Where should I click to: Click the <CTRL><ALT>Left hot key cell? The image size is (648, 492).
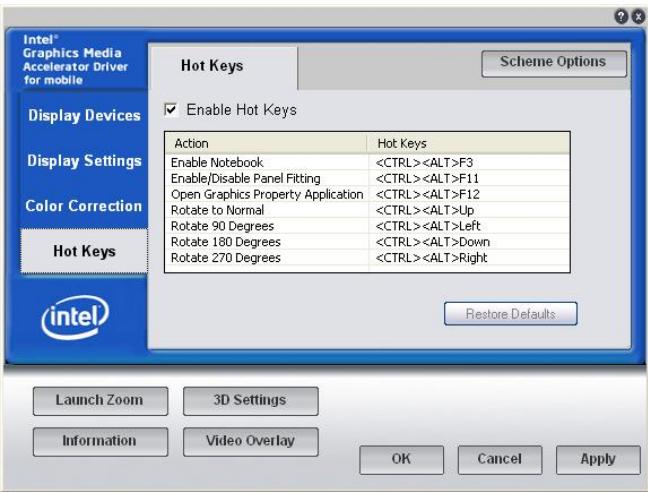point(469,226)
